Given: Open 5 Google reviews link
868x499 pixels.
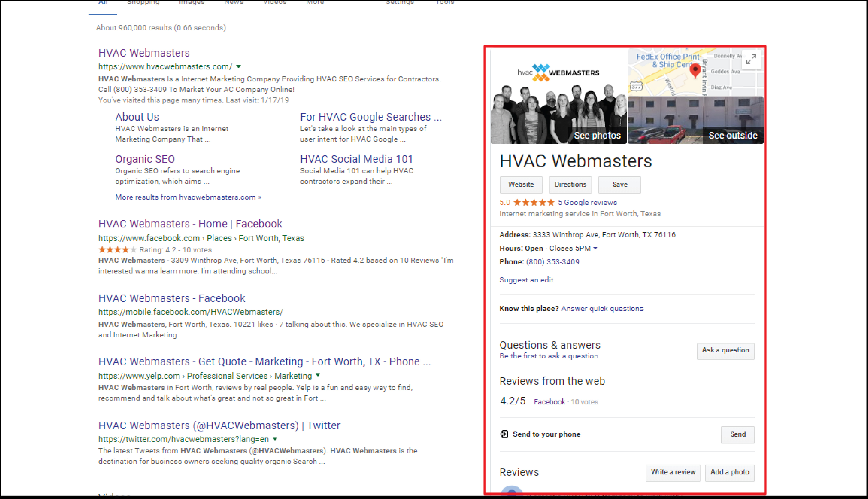Looking at the screenshot, I should point(587,203).
